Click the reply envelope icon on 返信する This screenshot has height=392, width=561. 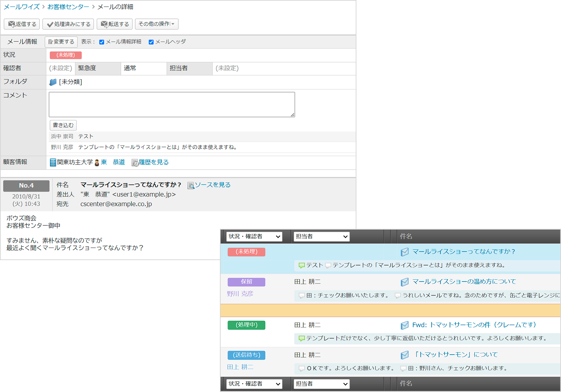(x=12, y=24)
